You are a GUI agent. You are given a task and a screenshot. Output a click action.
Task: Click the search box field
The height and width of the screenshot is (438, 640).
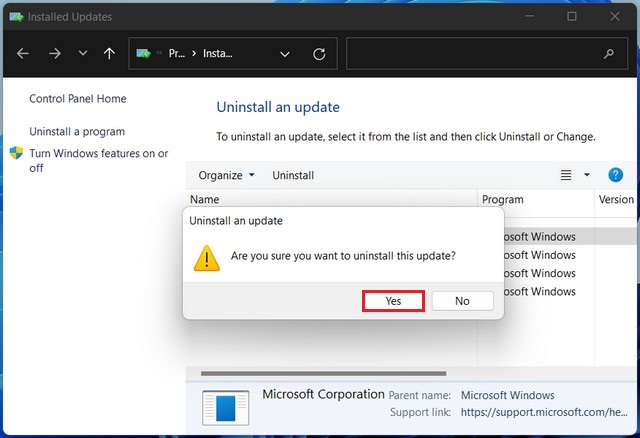487,53
